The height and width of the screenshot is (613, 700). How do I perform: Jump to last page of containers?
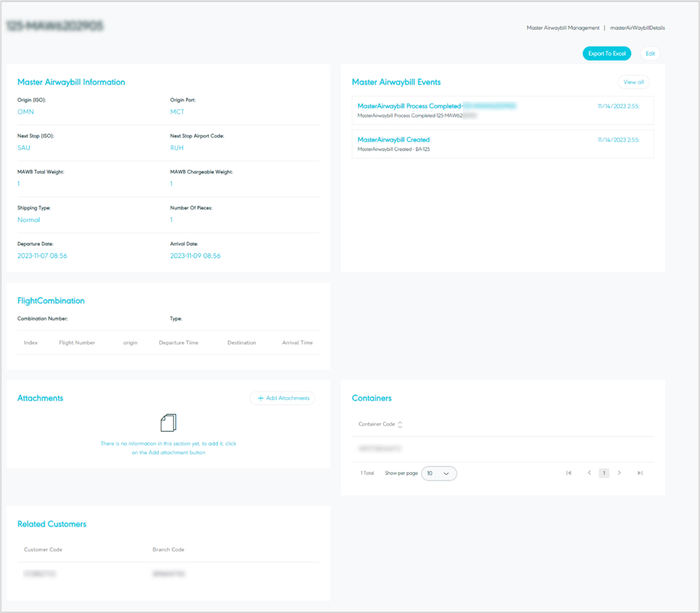(640, 473)
